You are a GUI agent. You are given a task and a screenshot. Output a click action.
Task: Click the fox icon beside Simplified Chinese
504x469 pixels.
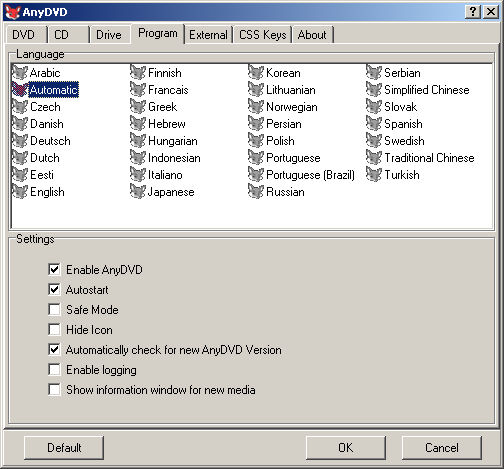pos(374,89)
